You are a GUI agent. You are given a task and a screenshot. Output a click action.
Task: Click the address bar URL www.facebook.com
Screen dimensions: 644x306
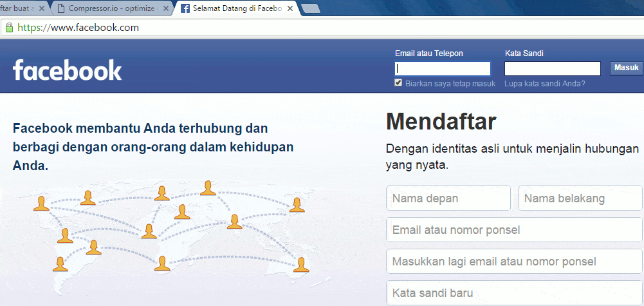click(x=78, y=28)
